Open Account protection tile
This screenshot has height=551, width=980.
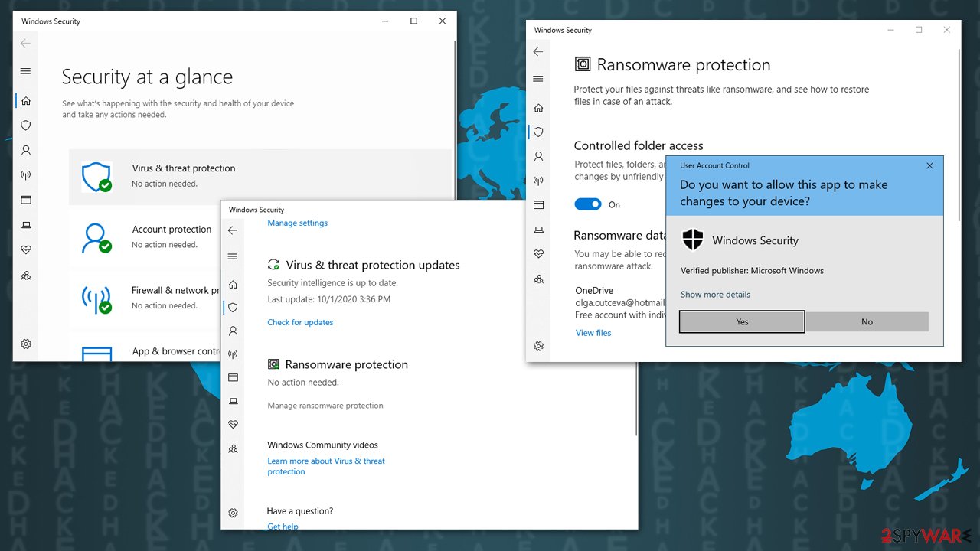[145, 237]
